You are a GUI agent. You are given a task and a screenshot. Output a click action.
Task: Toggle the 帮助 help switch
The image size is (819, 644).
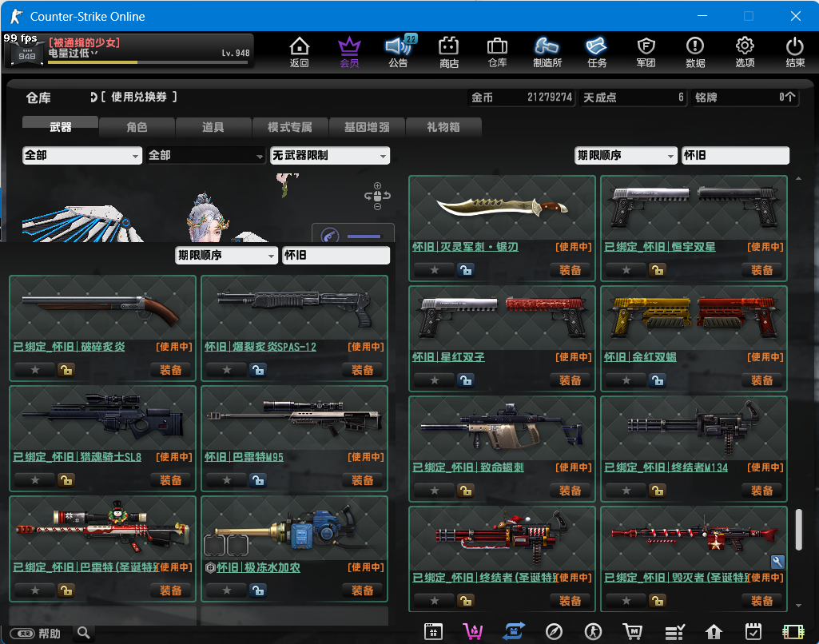click(22, 634)
